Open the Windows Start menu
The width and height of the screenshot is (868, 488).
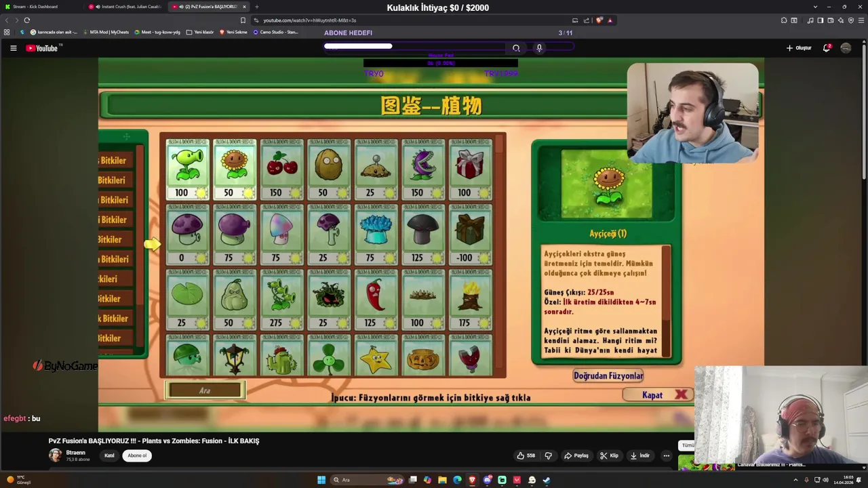point(321,480)
